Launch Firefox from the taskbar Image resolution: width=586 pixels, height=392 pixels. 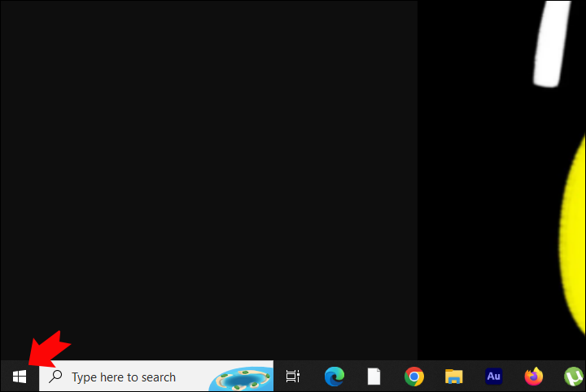coord(534,377)
